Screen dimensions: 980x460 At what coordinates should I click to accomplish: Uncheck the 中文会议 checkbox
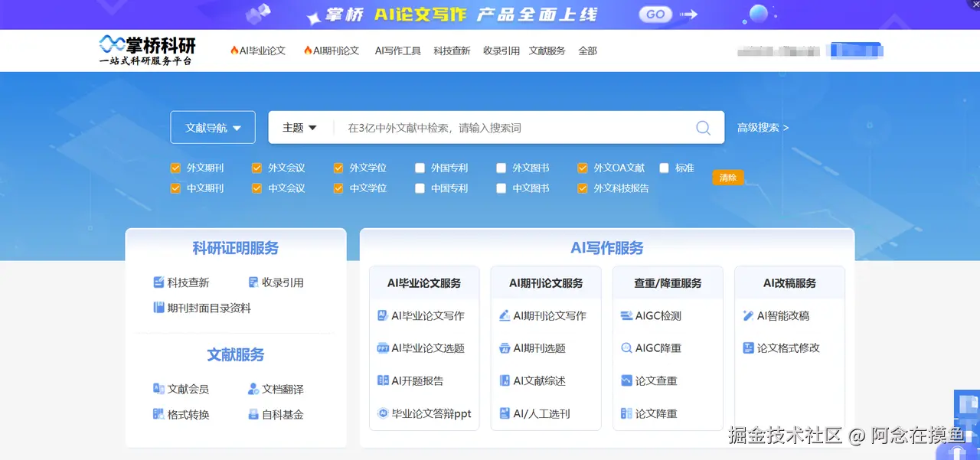click(256, 188)
